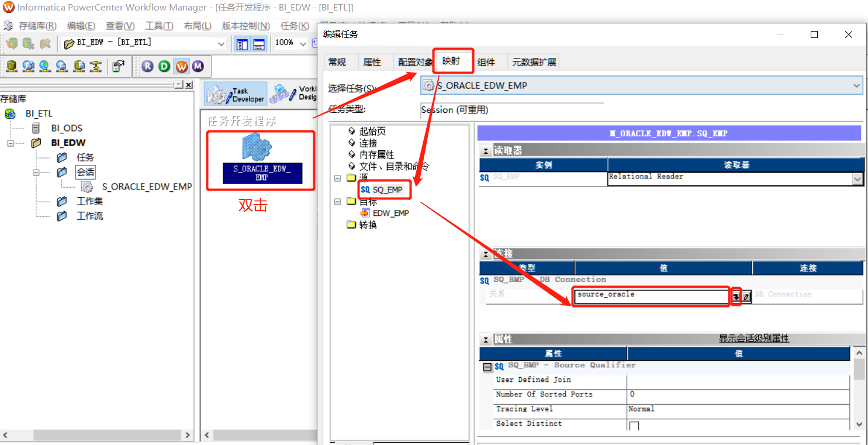Open the 编辑(E) menu

pos(81,26)
